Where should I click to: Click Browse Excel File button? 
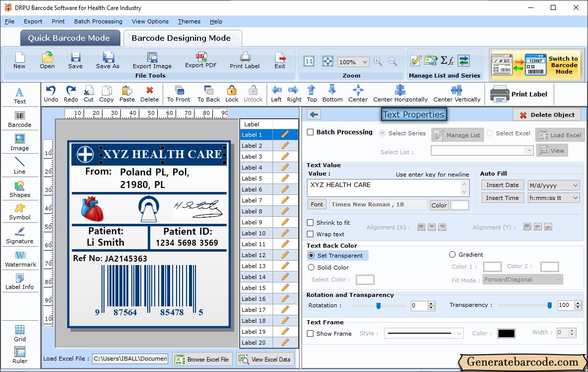tap(202, 359)
